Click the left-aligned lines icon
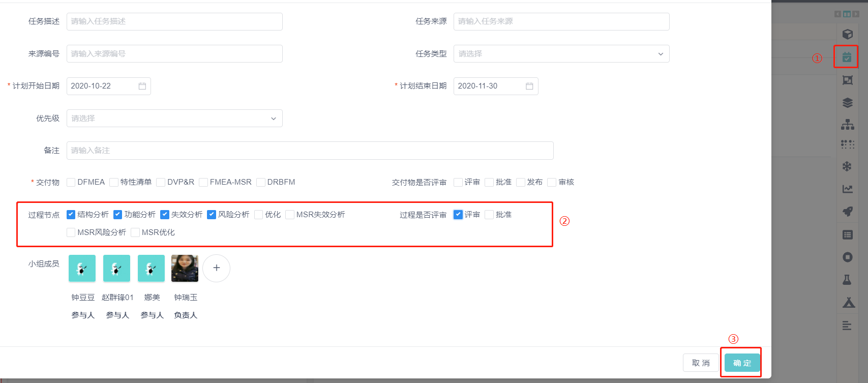Screen dimensions: 868x383 [847, 326]
